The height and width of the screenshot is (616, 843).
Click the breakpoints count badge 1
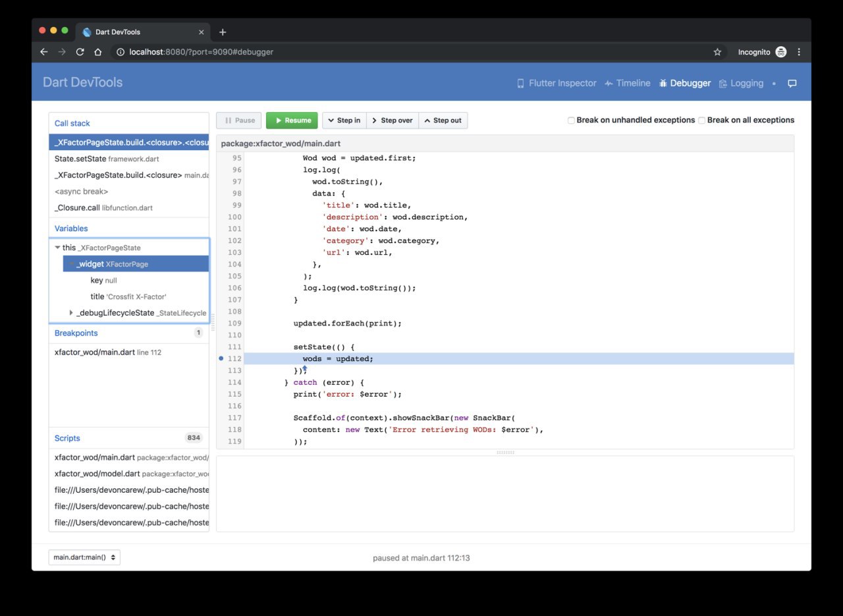coord(198,333)
